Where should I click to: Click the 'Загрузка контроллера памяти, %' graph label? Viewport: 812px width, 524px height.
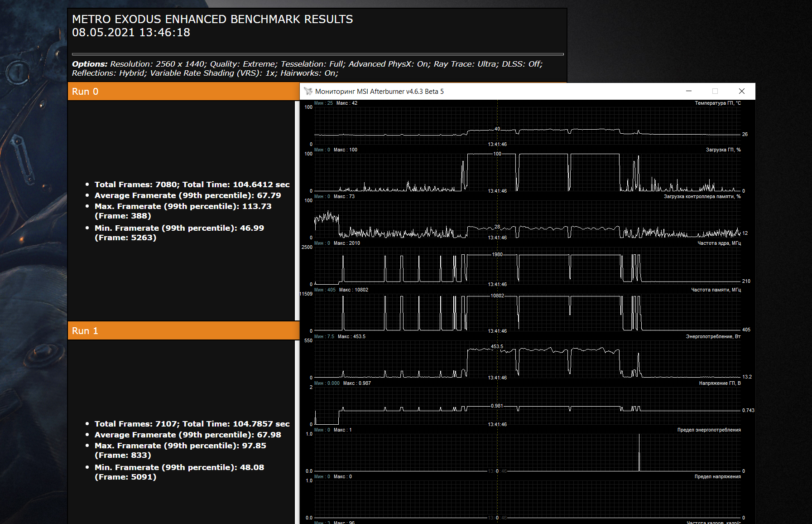click(x=702, y=196)
